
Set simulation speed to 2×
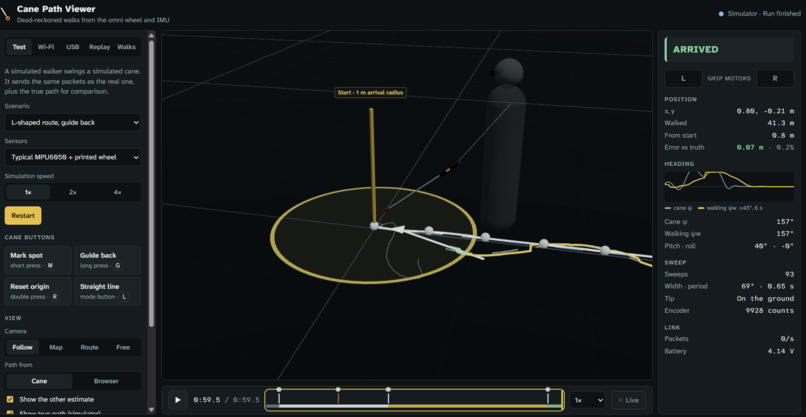coord(72,192)
